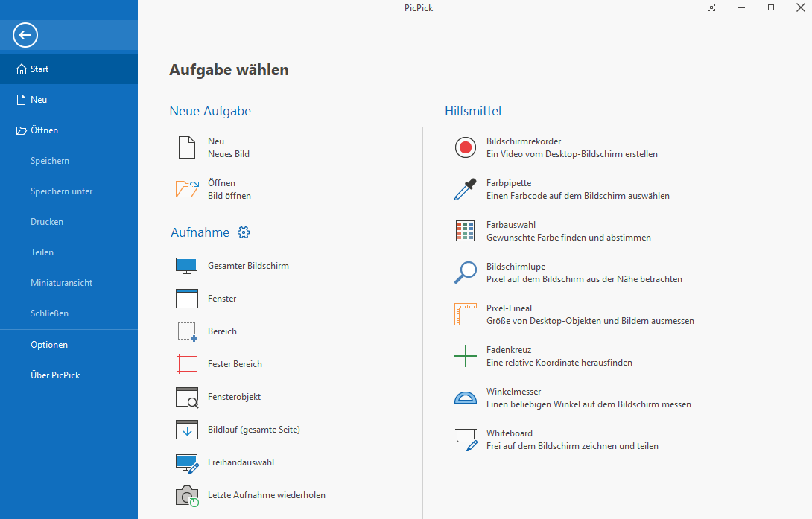The width and height of the screenshot is (812, 519).
Task: Click the down-arrow Bildlauf capture icon
Action: [x=187, y=430]
